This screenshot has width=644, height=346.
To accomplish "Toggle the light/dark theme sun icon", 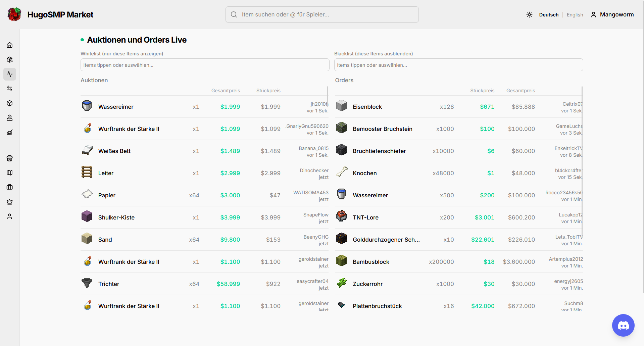I will (530, 15).
